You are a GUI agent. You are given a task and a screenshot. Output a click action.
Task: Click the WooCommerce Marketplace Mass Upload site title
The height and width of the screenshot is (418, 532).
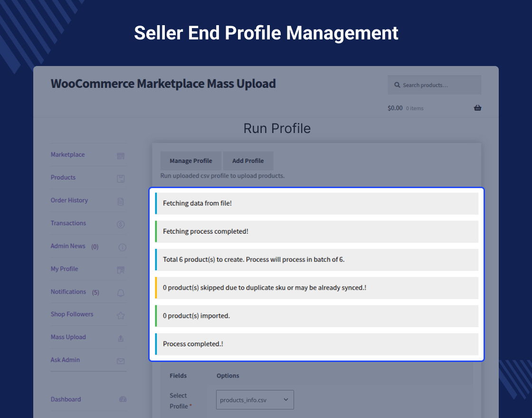[163, 84]
